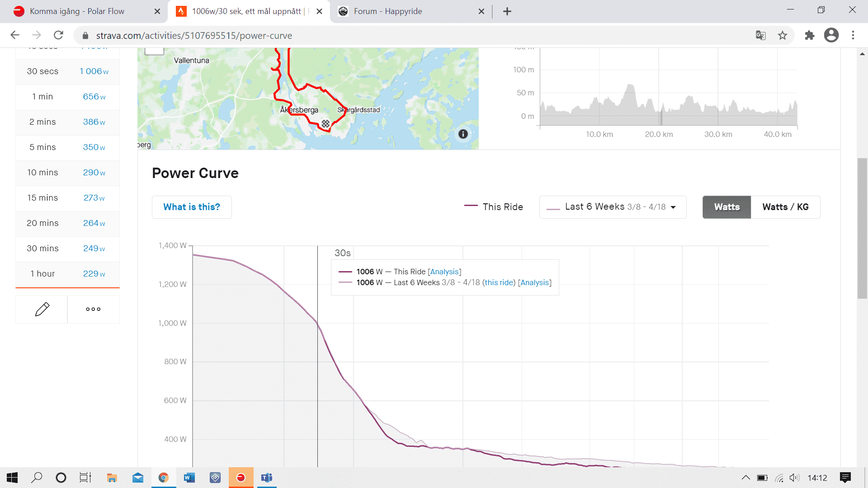Click the translate page icon
Image resolution: width=868 pixels, height=488 pixels.
(760, 35)
